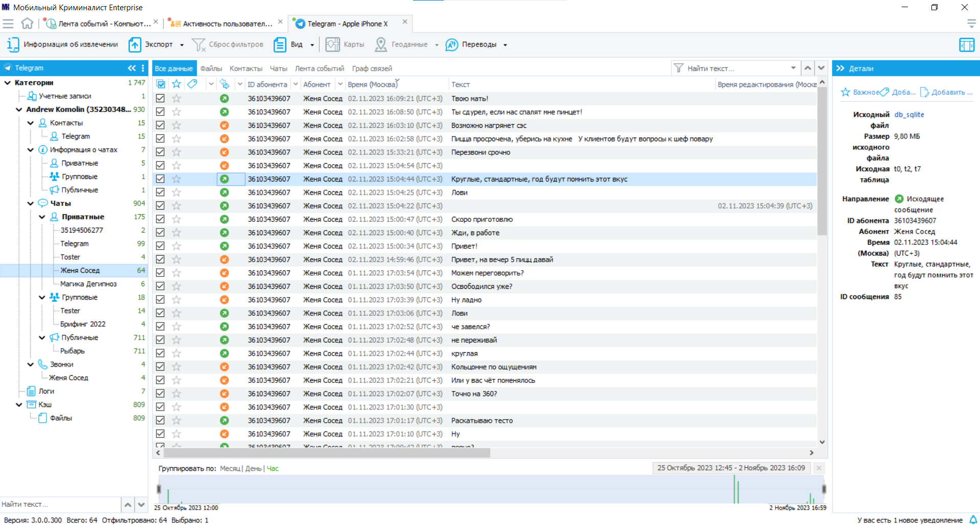Collapse the Details panel arrows
Screen dimensions: 980x525
click(x=840, y=68)
